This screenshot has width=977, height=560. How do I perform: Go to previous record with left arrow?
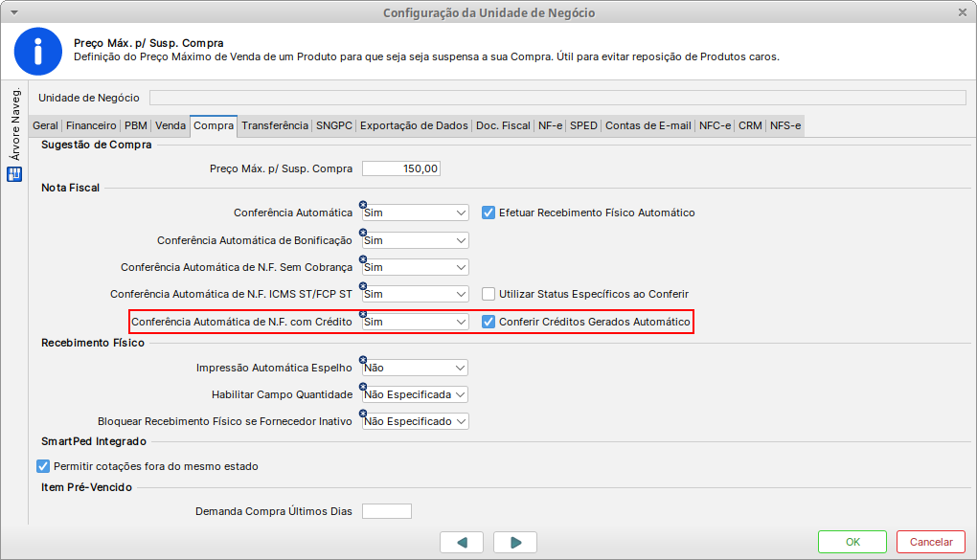click(464, 542)
